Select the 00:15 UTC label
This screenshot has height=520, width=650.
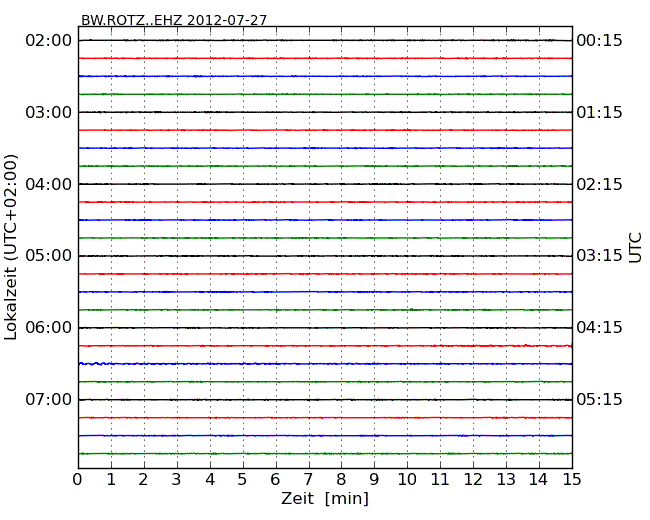[600, 40]
